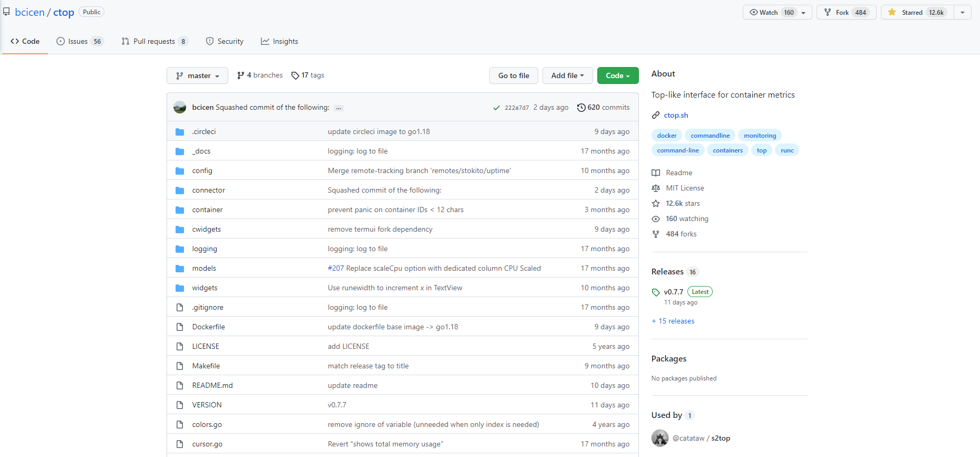View the 620 commits history
980x457 pixels.
[x=603, y=108]
